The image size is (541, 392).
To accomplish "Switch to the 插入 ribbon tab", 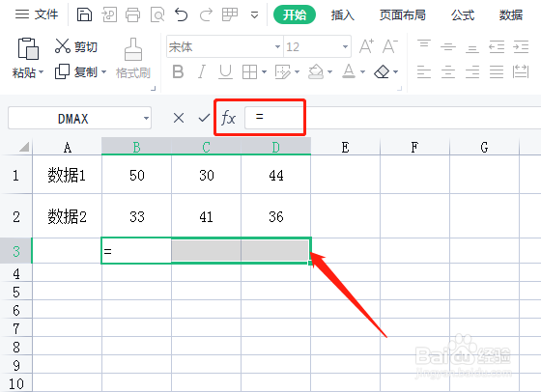I will [342, 14].
